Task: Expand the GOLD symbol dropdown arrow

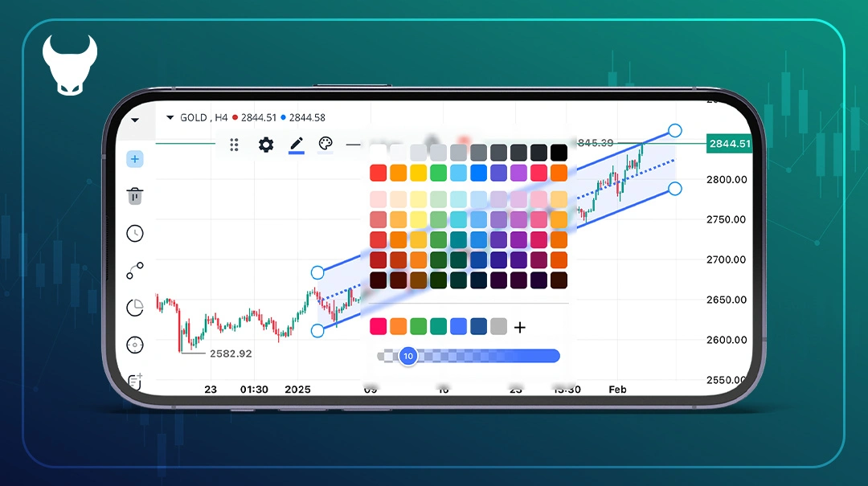Action: 170,118
